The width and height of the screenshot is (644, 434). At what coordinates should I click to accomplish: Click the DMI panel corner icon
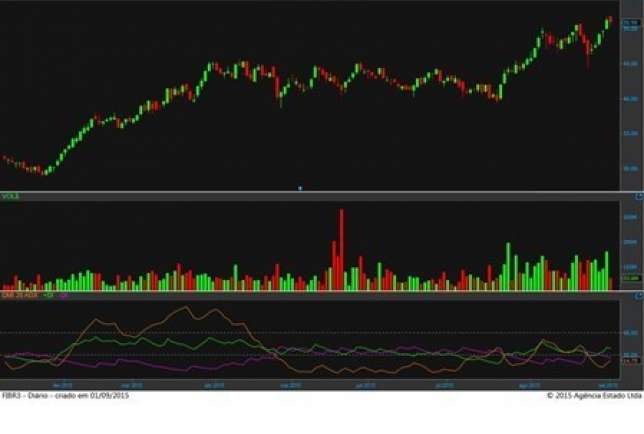click(x=638, y=296)
